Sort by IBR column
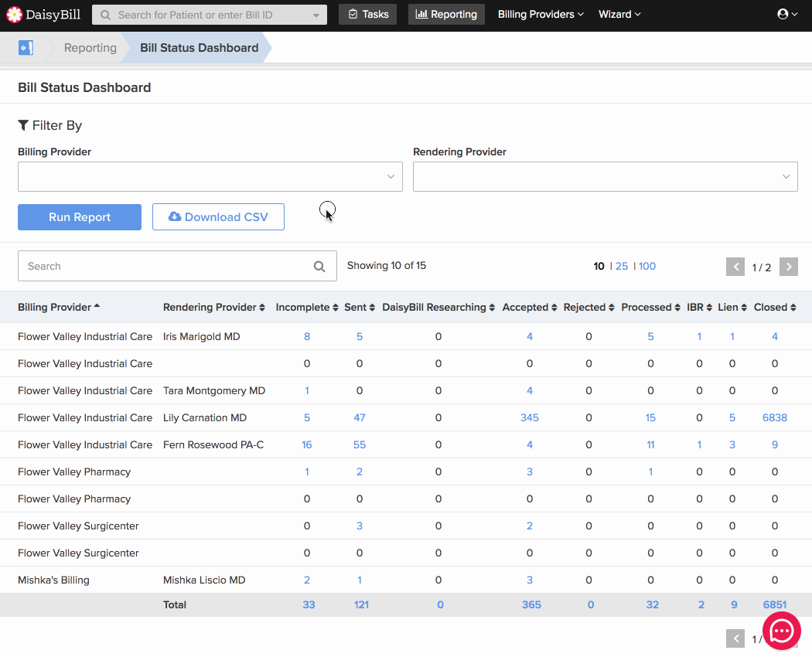Viewport: 812px width, 657px height. point(699,307)
